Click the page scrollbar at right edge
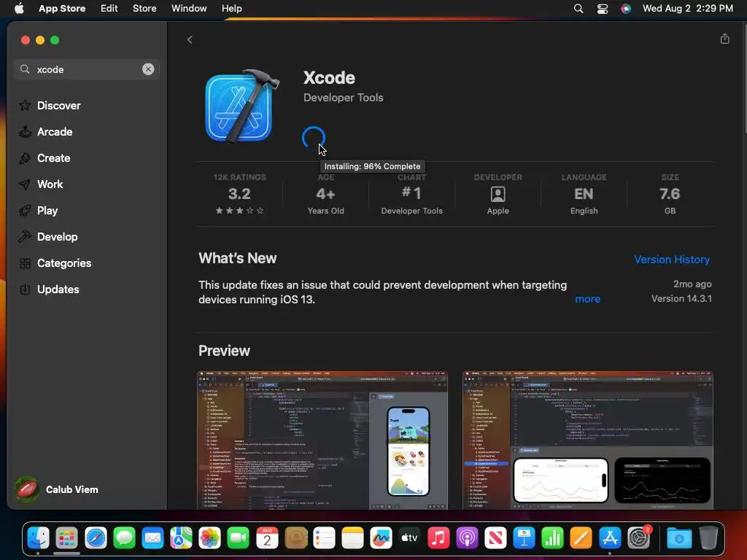Image resolution: width=747 pixels, height=560 pixels. click(744, 79)
